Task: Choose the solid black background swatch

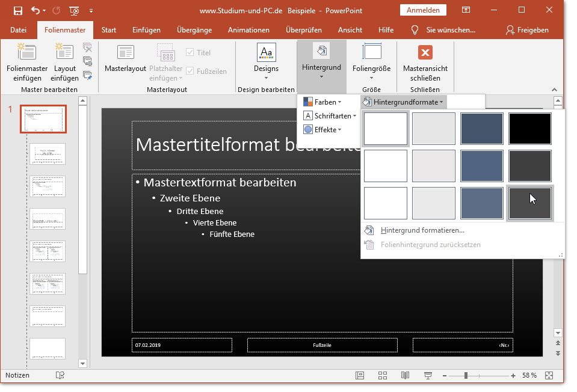Action: (x=530, y=129)
